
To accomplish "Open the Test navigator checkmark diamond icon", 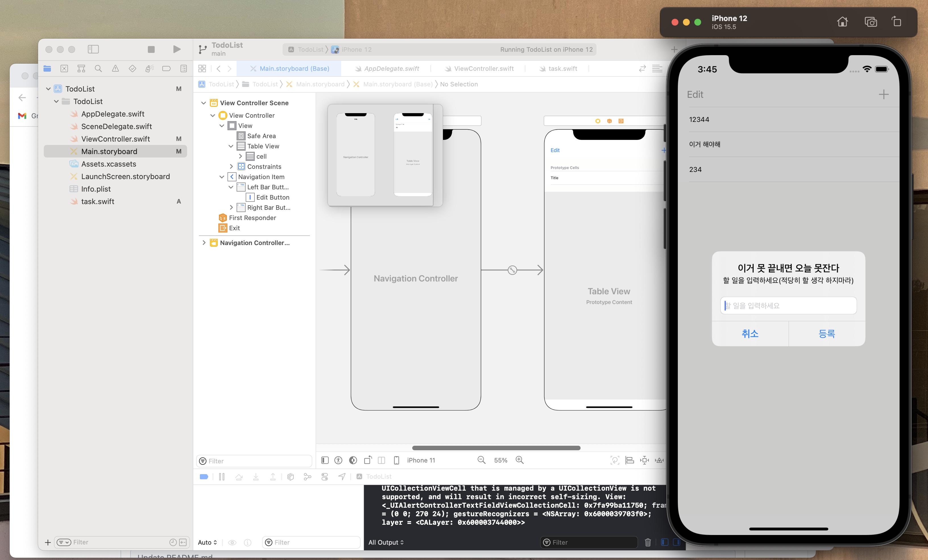I will tap(132, 69).
